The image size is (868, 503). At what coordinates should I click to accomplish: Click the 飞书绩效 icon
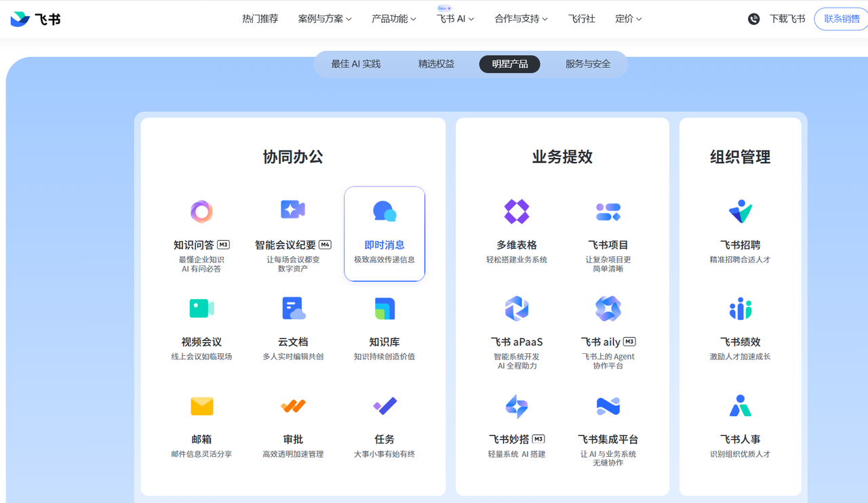click(x=741, y=308)
